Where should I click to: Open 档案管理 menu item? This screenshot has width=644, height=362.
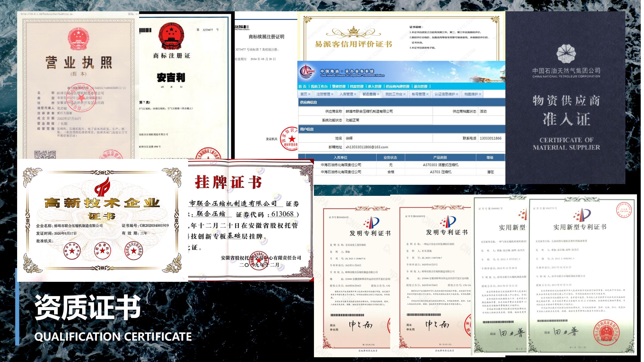tap(357, 86)
